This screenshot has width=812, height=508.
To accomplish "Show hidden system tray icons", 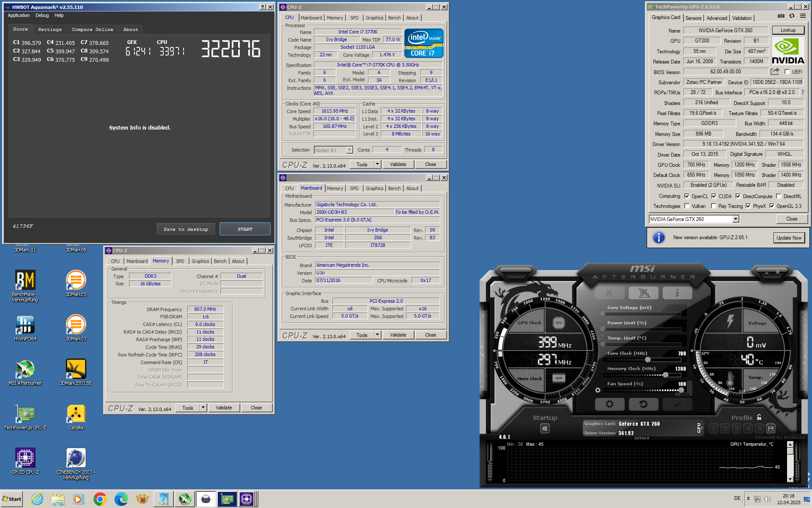I will point(748,499).
